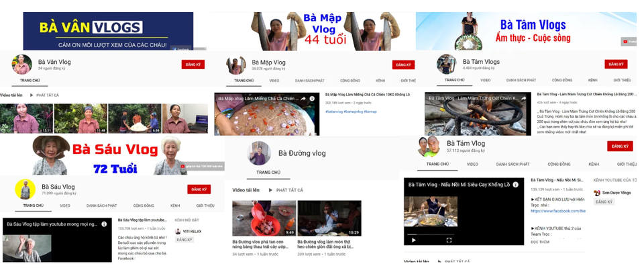Open the Bà Tâm Vlogs channel avatar

pos(446,64)
